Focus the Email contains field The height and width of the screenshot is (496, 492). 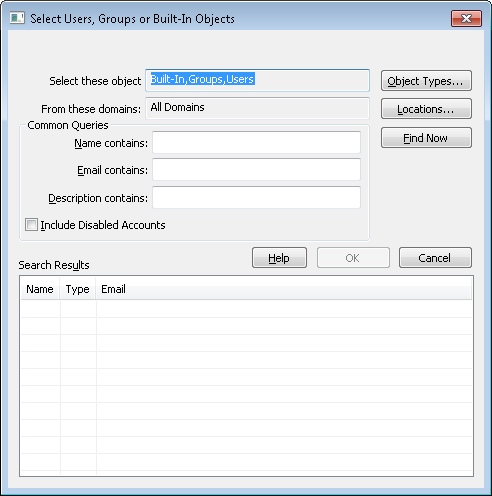coord(256,170)
